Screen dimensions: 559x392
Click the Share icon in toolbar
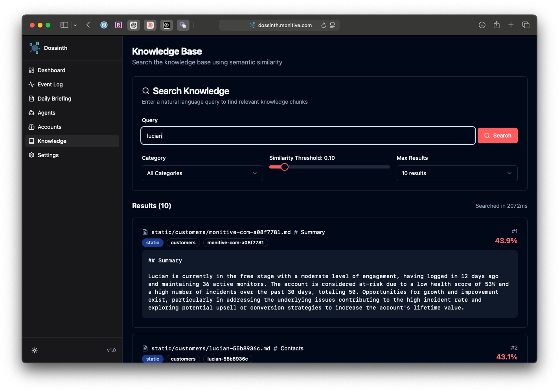click(x=496, y=25)
